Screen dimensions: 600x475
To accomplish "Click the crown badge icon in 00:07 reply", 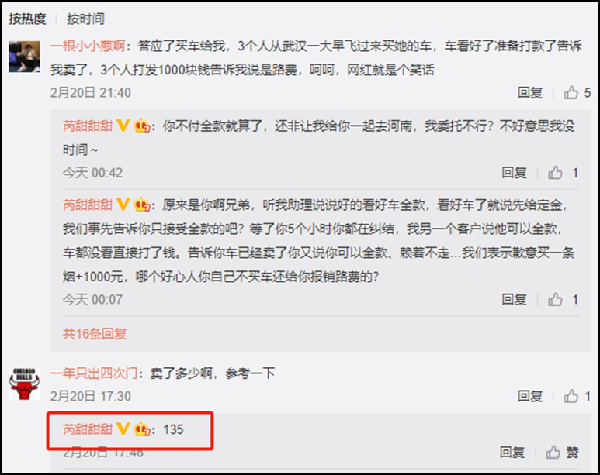I will pyautogui.click(x=142, y=205).
